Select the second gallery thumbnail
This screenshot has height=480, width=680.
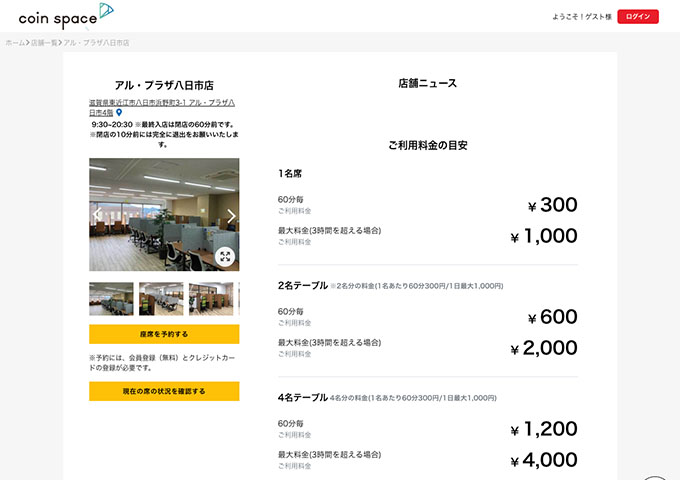[161, 299]
